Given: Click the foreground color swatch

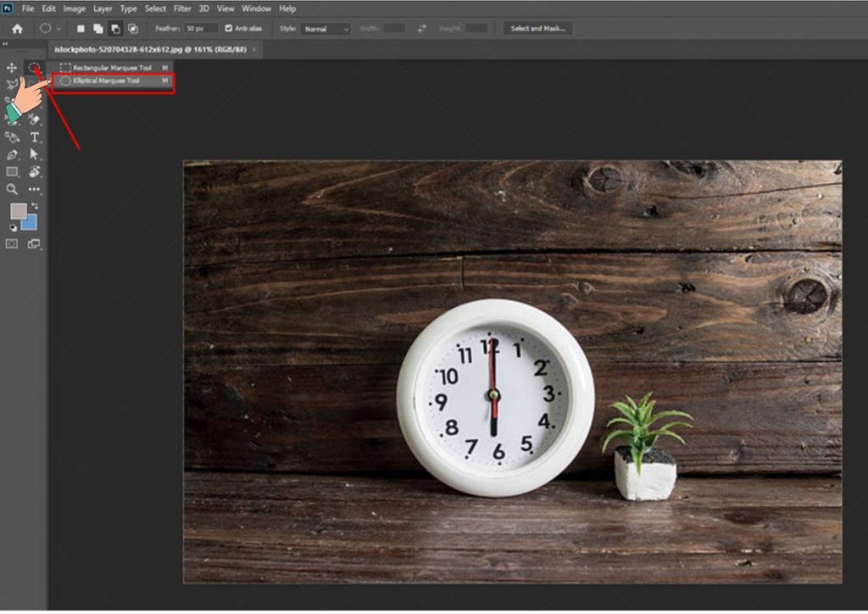Looking at the screenshot, I should 17,209.
